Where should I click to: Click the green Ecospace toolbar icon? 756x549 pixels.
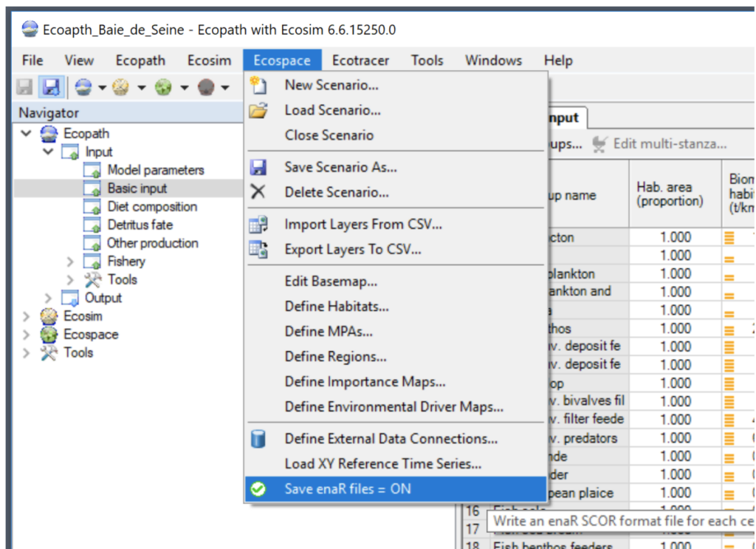pyautogui.click(x=163, y=88)
